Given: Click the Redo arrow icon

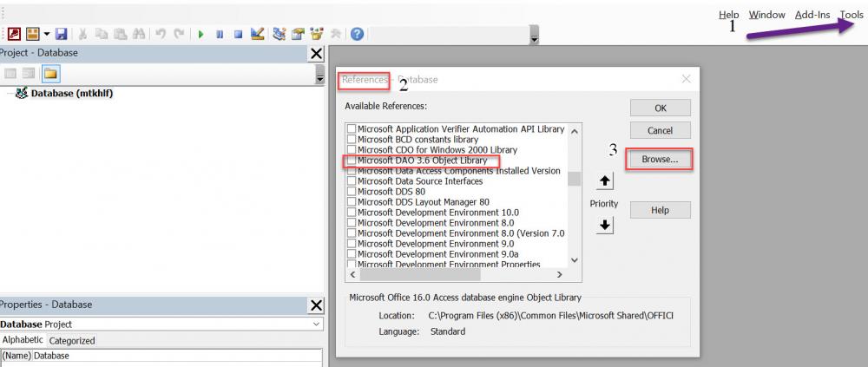Looking at the screenshot, I should coord(179,35).
